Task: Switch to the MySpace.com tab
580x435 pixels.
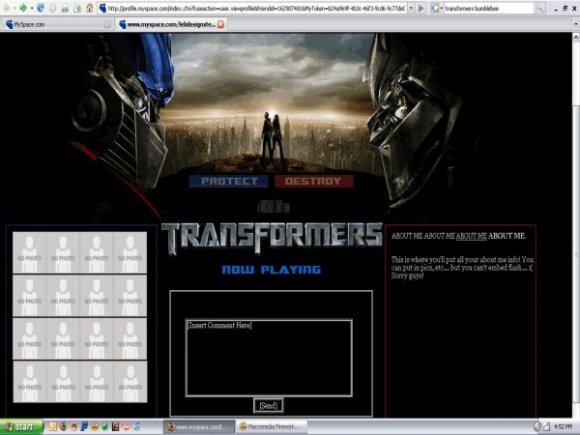Action: tap(58, 24)
